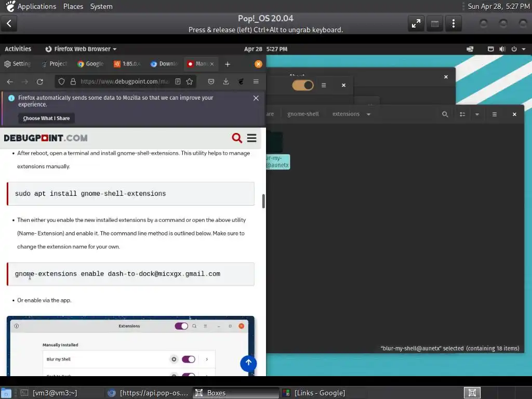Open a new Firefox tab
The height and width of the screenshot is (399, 532).
(228, 64)
